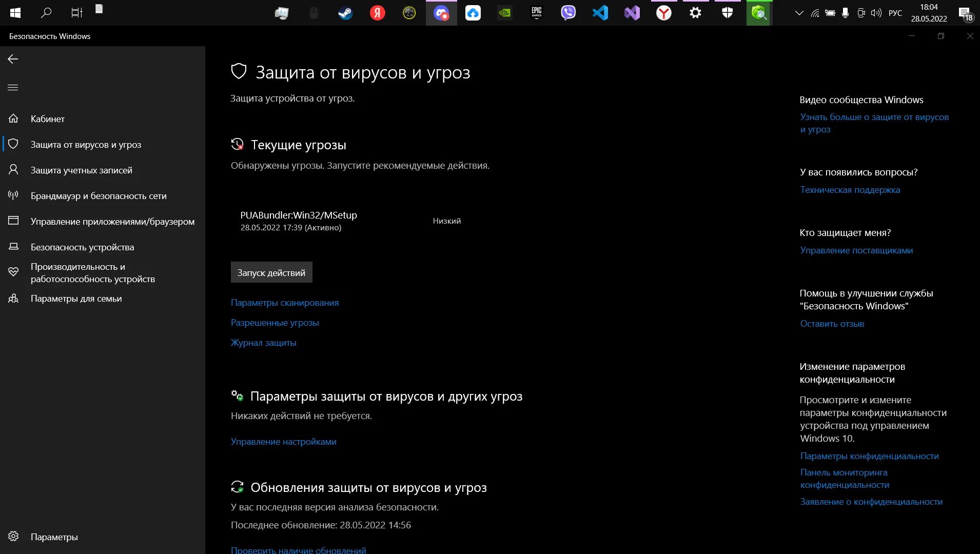The image size is (980, 554).
Task: Open the red Yandex Я app
Action: coord(378,13)
